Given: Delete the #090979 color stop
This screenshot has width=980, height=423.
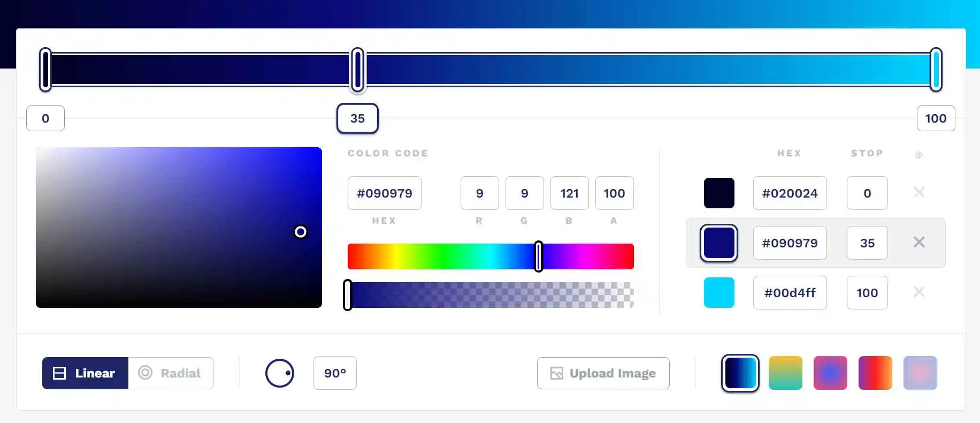Looking at the screenshot, I should click(x=918, y=243).
